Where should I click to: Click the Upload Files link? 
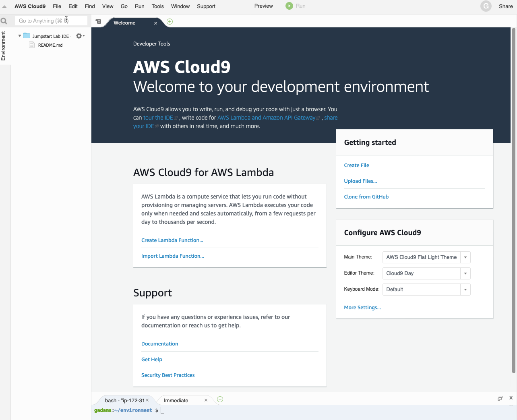pos(361,181)
